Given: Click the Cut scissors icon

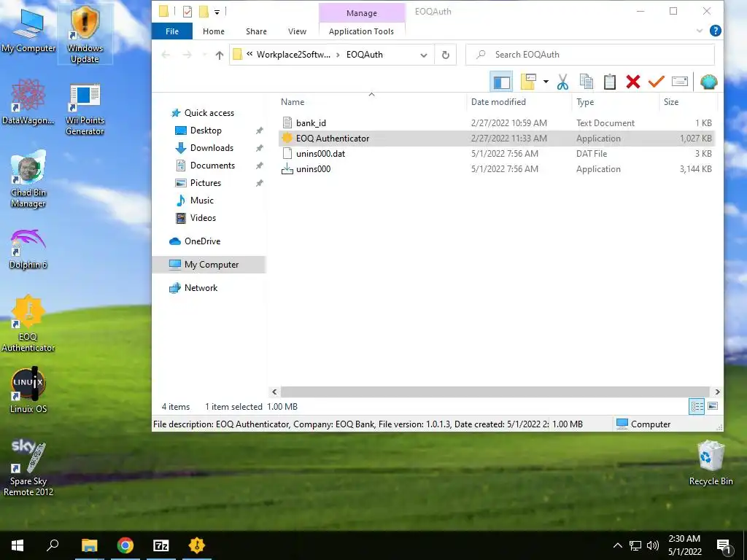Looking at the screenshot, I should pyautogui.click(x=562, y=82).
